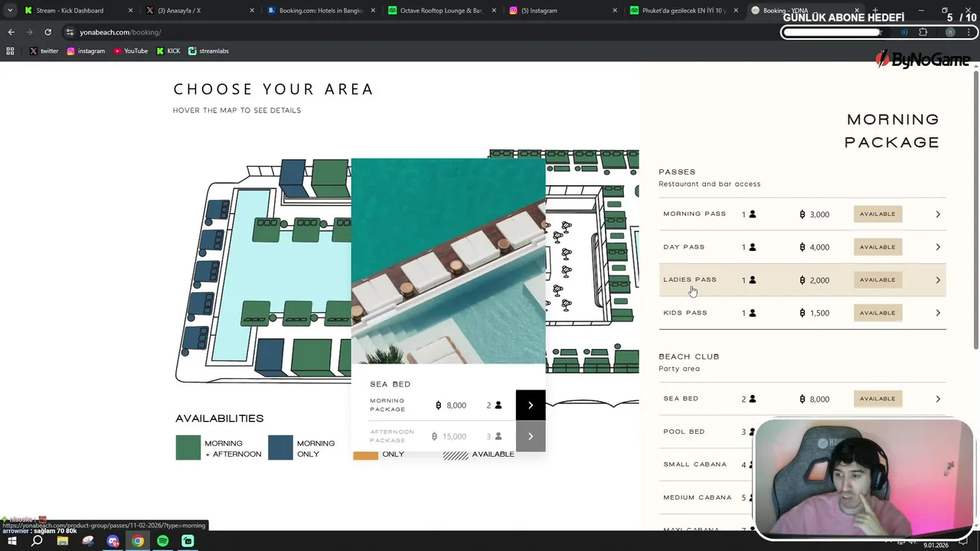980x551 pixels.
Task: Expand the Kids Pass row chevron
Action: pos(938,313)
